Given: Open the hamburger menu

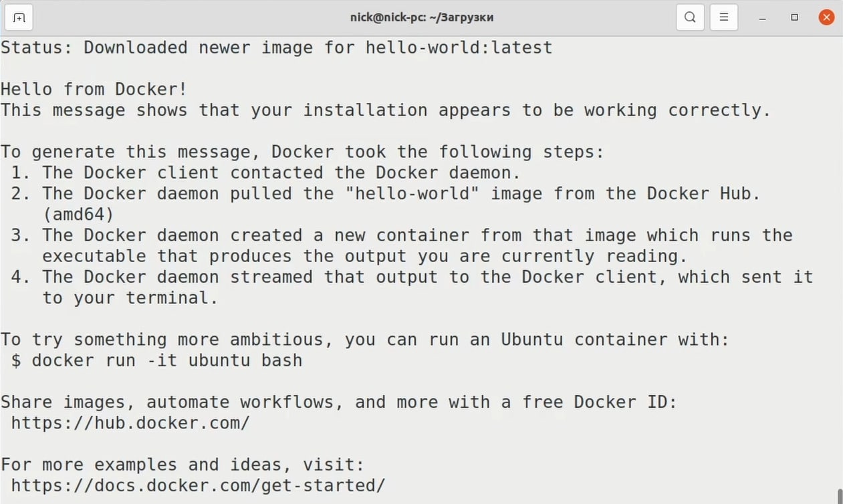Looking at the screenshot, I should pos(723,17).
